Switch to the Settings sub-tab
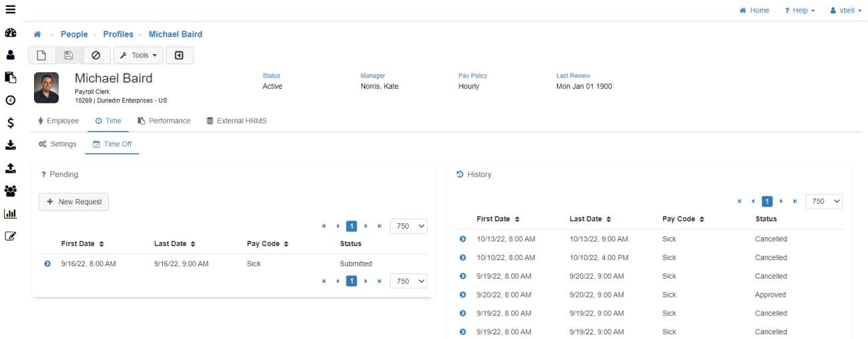Viewport: 868px width, 339px height. (57, 144)
